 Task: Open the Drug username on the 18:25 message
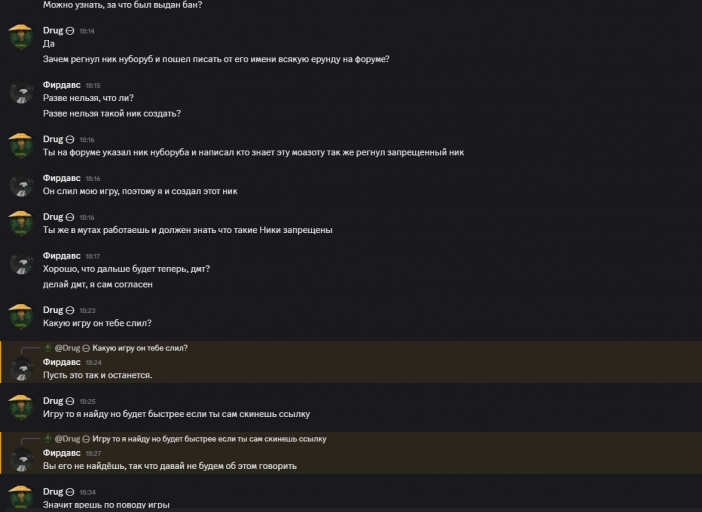pos(53,401)
